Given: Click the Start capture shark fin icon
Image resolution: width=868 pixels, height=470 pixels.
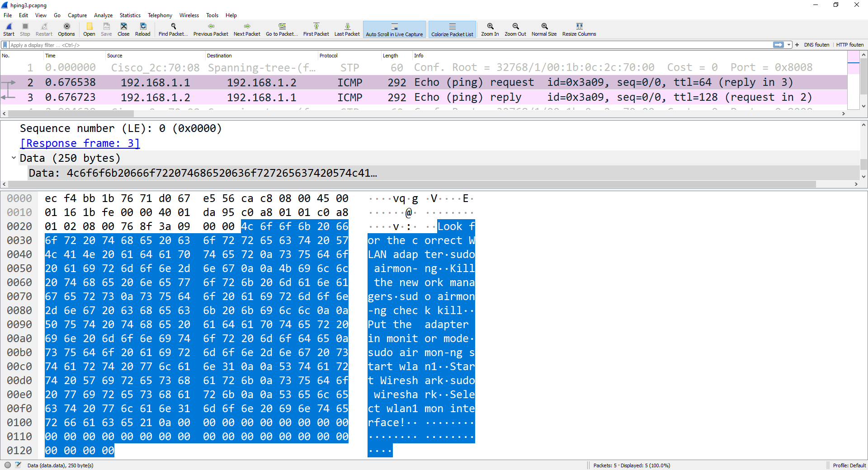Looking at the screenshot, I should click(x=9, y=27).
